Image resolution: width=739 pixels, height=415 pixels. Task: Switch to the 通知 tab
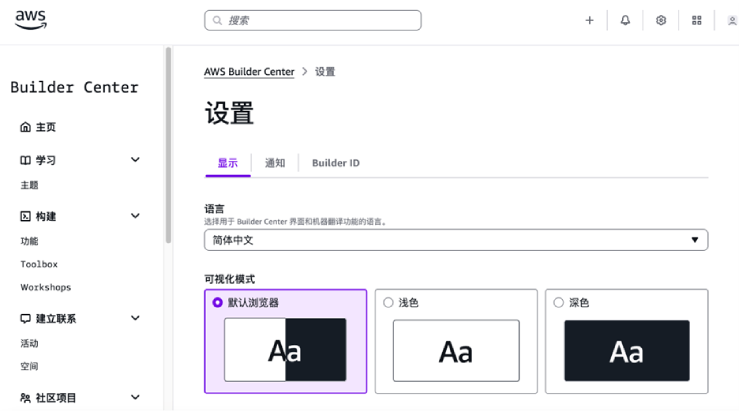(x=275, y=163)
